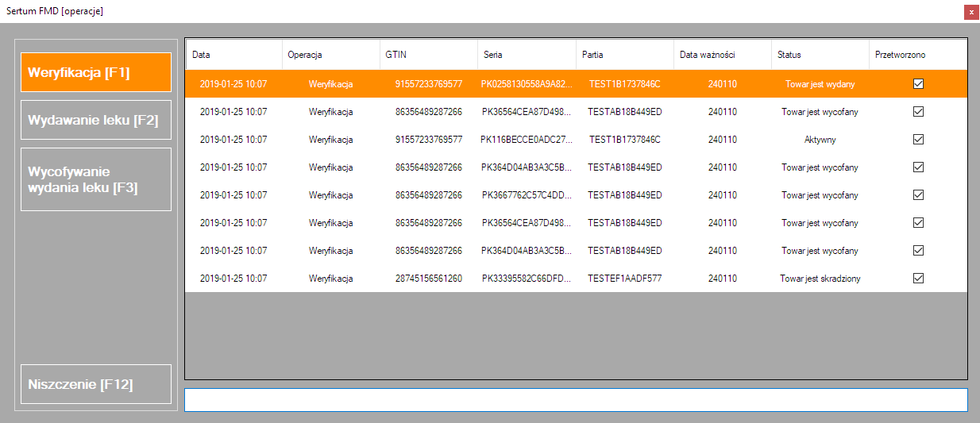Screen dimensions: 980x423
Task: Open Wydawanie leku [F2] mode
Action: click(x=96, y=121)
